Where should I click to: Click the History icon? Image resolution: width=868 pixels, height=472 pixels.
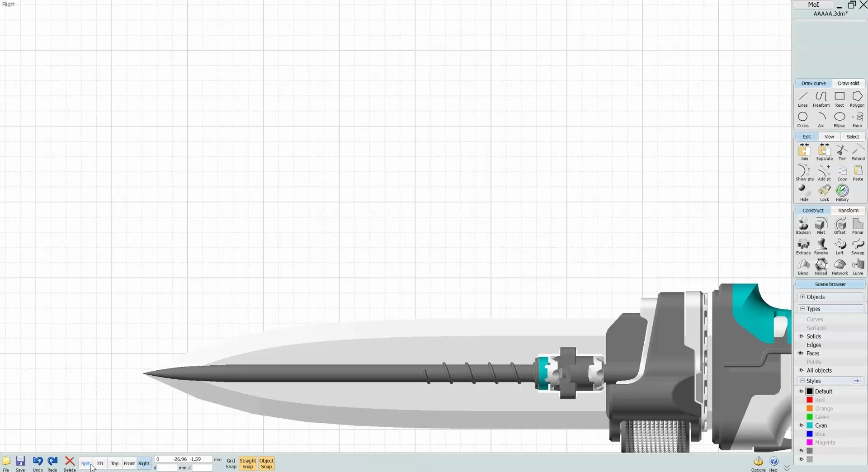click(x=842, y=193)
